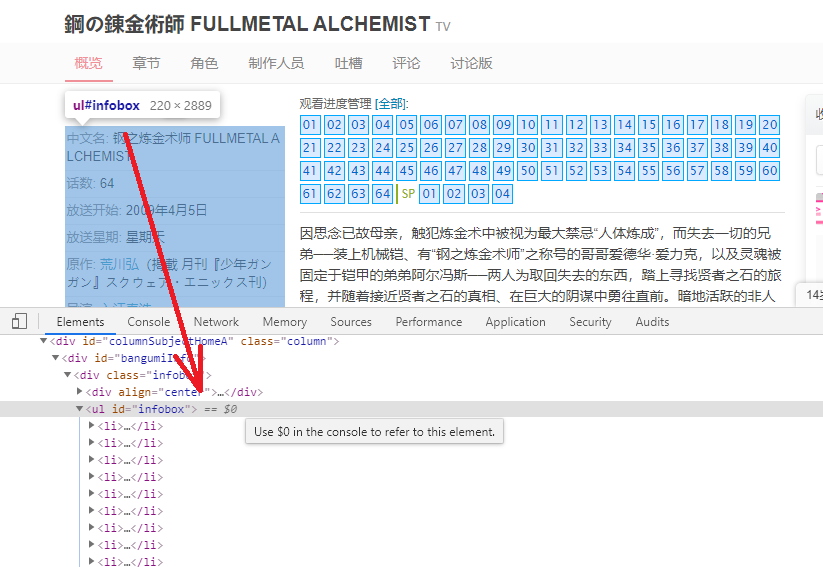Expand the fifth li node
The width and height of the screenshot is (823, 567).
point(92,494)
